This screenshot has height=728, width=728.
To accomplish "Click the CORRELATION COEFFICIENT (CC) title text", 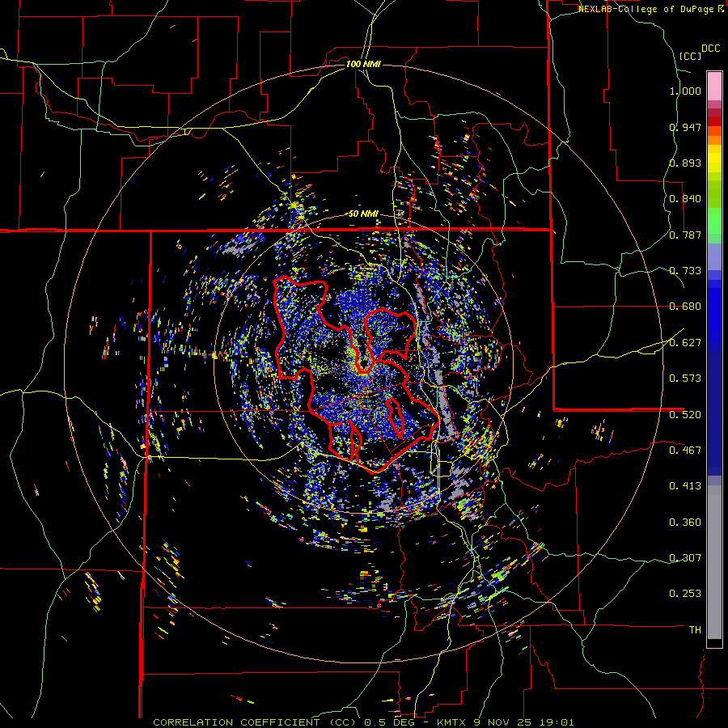I will pyautogui.click(x=255, y=722).
